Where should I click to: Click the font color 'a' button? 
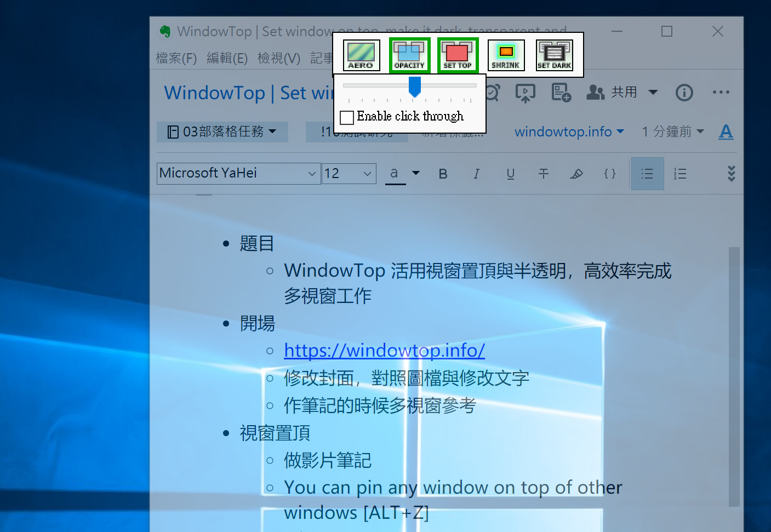395,174
